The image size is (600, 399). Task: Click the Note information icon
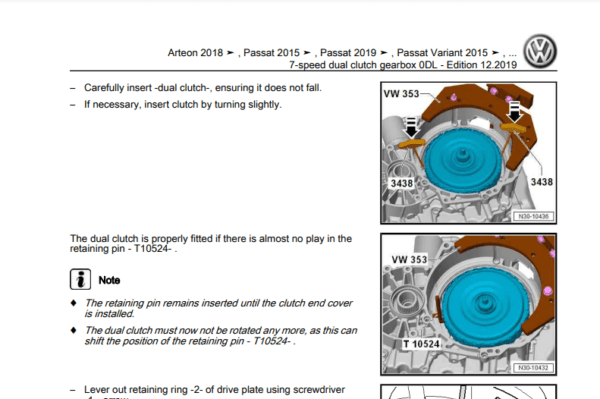point(80,279)
